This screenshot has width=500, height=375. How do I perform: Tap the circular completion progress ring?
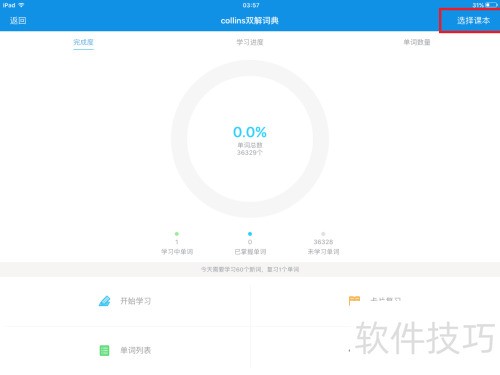(x=250, y=139)
